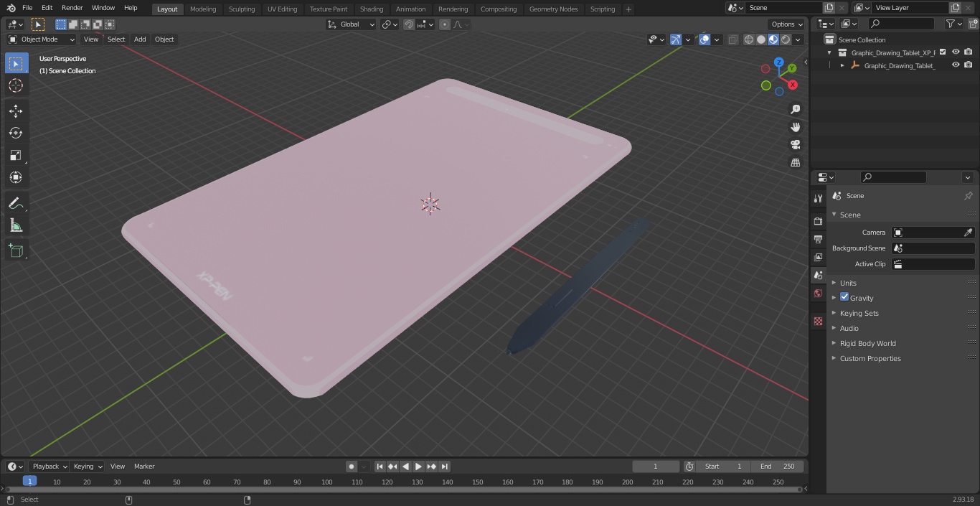The image size is (980, 506).
Task: Select the Measure tool
Action: coord(16,226)
